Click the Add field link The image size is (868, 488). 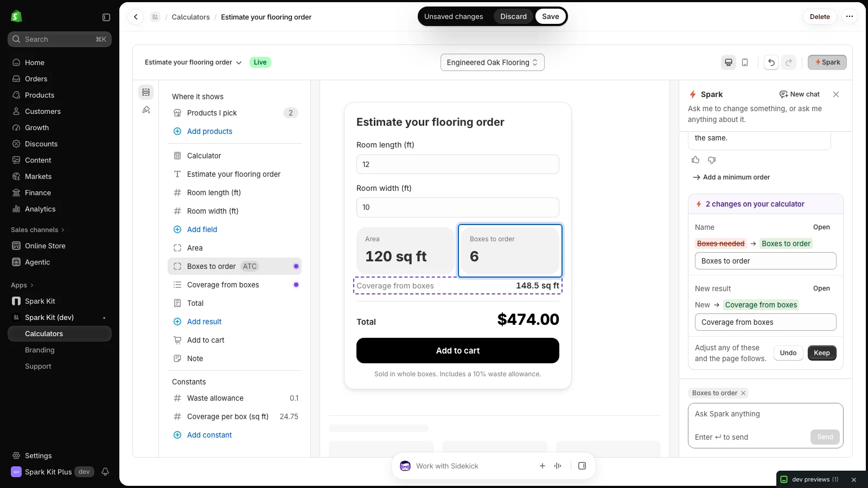[x=202, y=229]
